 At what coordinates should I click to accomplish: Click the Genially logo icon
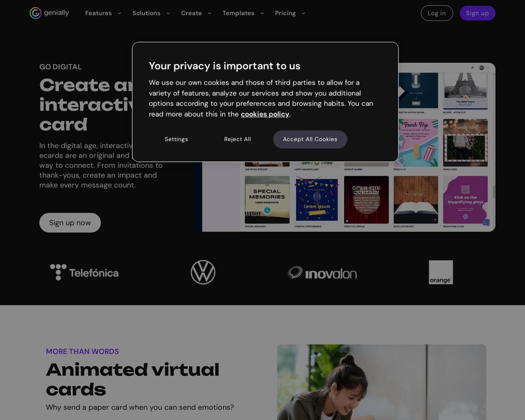click(35, 13)
